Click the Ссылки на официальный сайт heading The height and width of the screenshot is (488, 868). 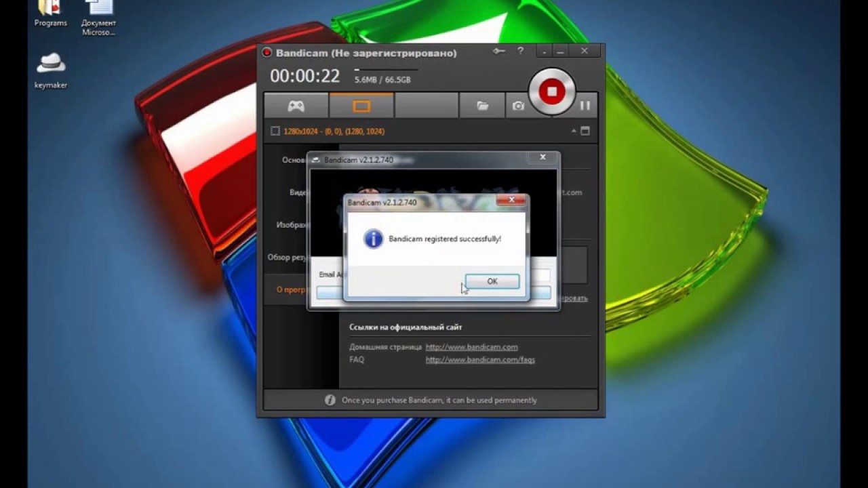pyautogui.click(x=406, y=327)
